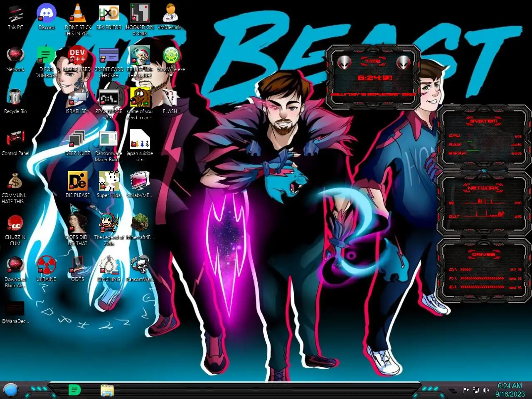This screenshot has height=399, width=532.
Task: Launch the CollabVMB... monitor icon
Action: point(140,185)
